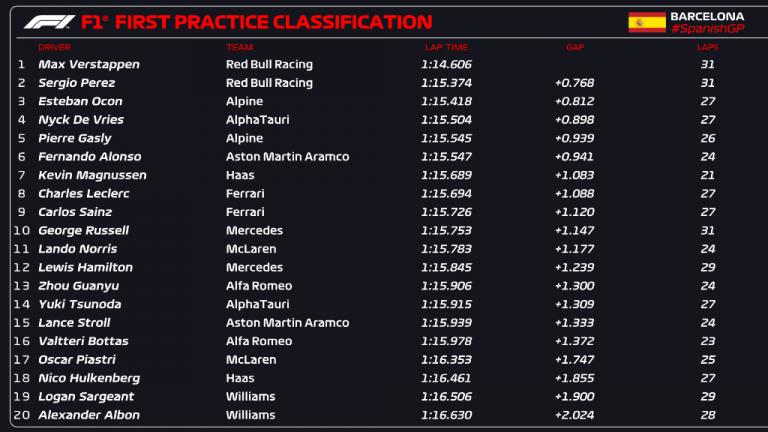Select Esteban Ocon's row name
768x432 pixels.
80,101
